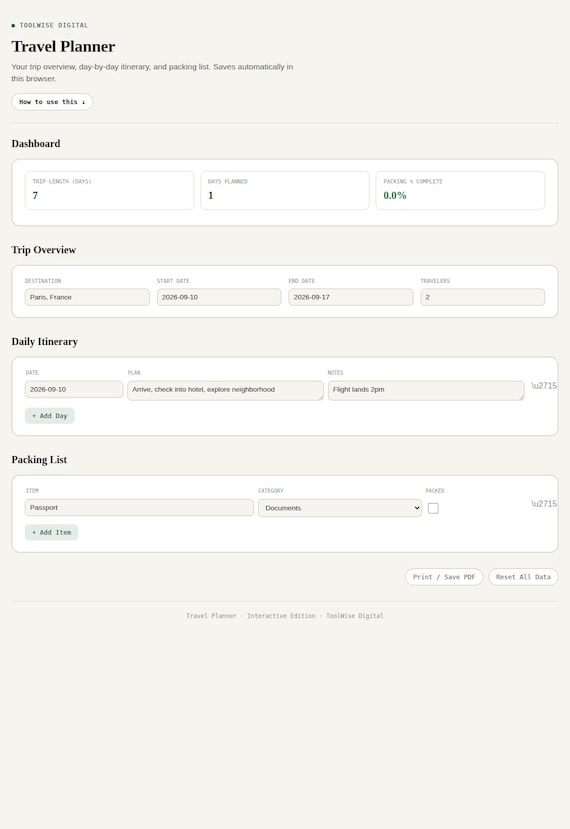570x829 pixels.
Task: Select the Packing complete value 0.0%
Action: [395, 196]
